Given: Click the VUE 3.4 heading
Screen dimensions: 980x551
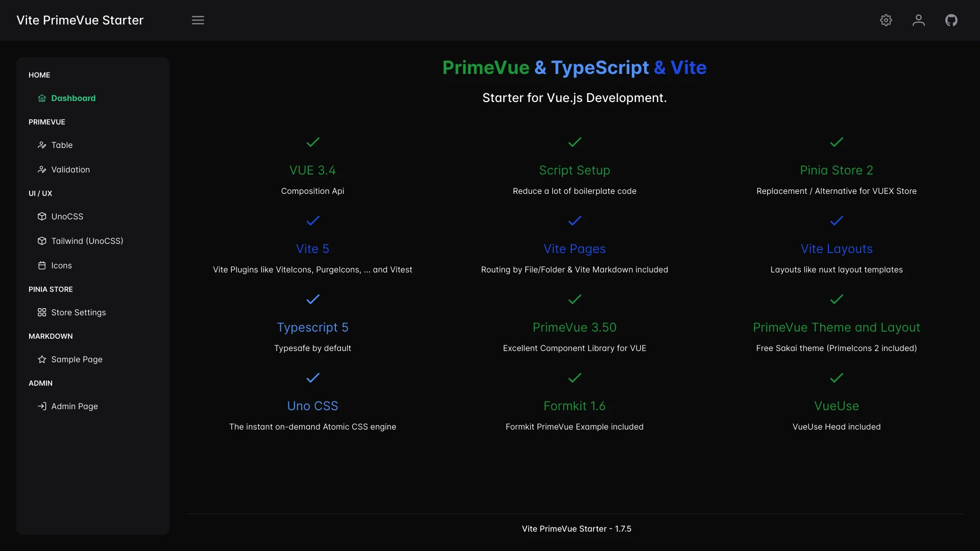Looking at the screenshot, I should [x=313, y=170].
